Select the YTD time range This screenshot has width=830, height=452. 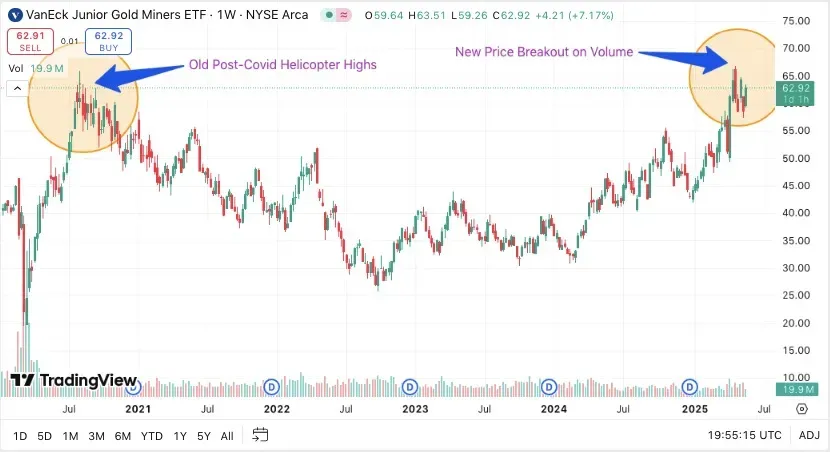tap(152, 436)
